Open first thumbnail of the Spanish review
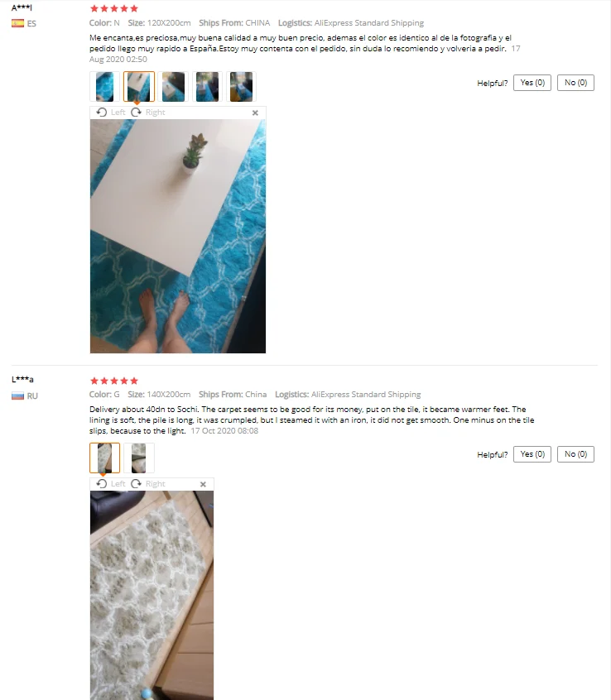Image resolution: width=611 pixels, height=700 pixels. pos(104,87)
